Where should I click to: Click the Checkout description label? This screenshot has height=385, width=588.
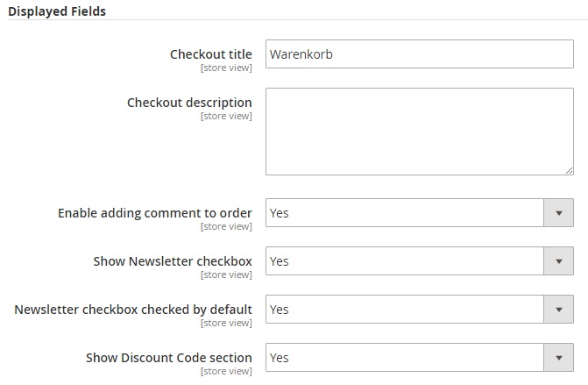tap(189, 103)
